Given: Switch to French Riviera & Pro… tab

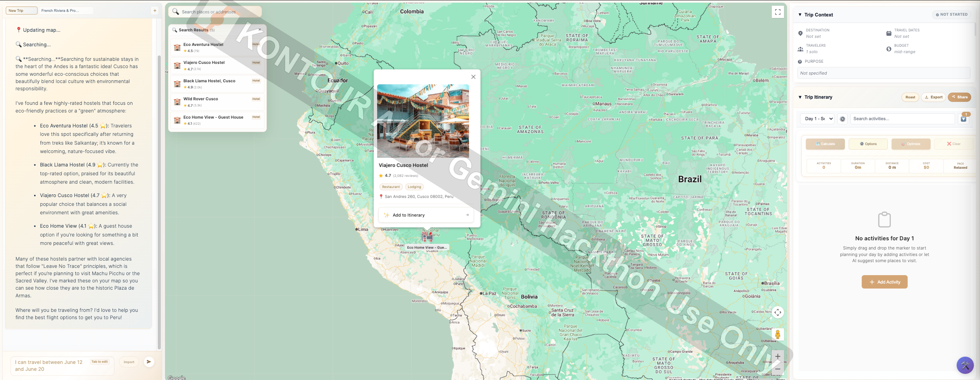Looking at the screenshot, I should [65, 11].
